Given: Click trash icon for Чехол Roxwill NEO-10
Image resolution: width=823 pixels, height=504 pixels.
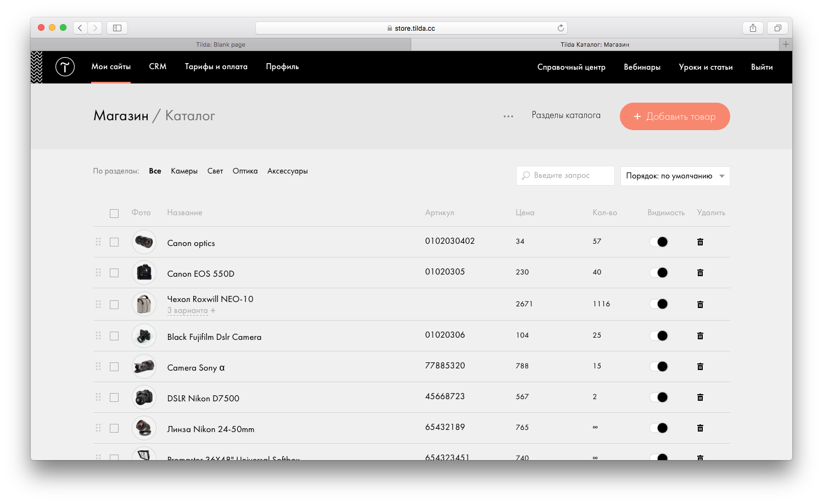Looking at the screenshot, I should click(700, 304).
